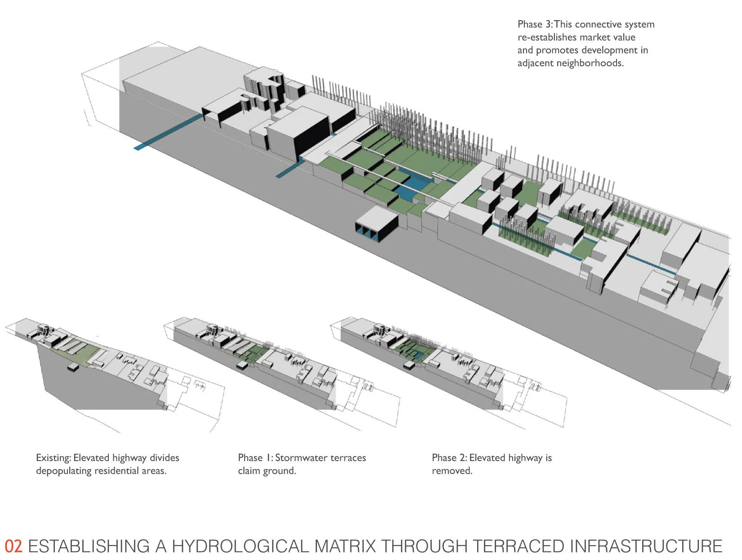
Task: Click the Phase 3 description text
Action: (x=586, y=44)
